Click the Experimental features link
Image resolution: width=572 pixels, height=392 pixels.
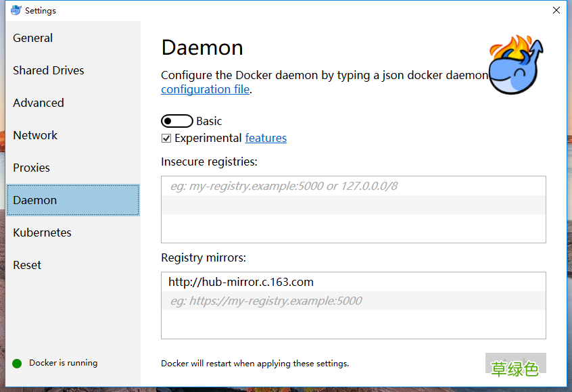[266, 138]
